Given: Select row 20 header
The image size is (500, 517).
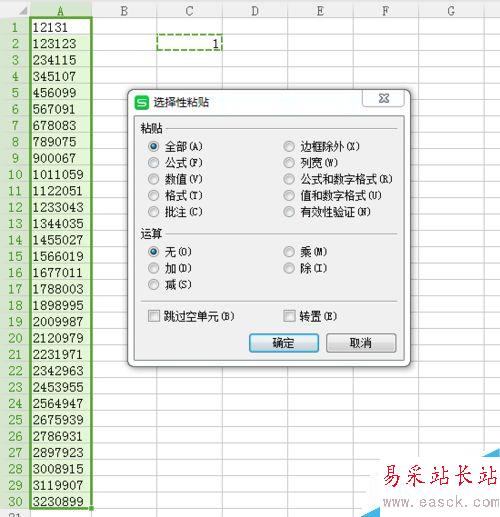Looking at the screenshot, I should (x=15, y=338).
